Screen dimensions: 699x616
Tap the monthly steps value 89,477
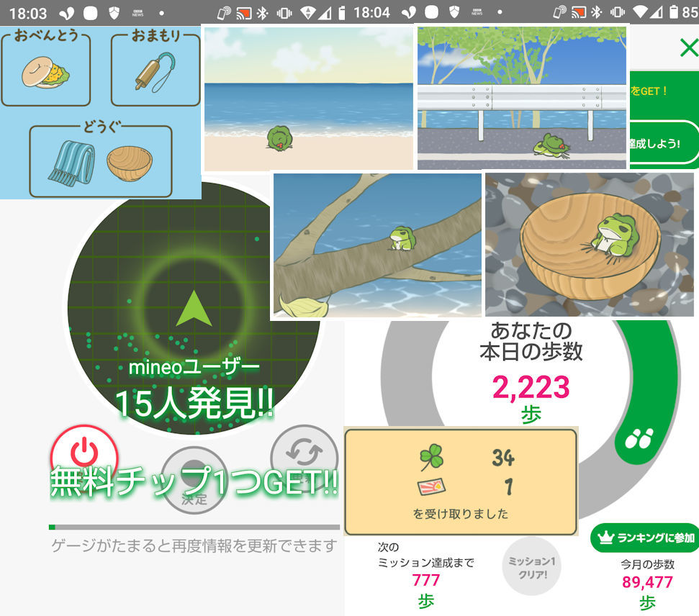pos(647,582)
